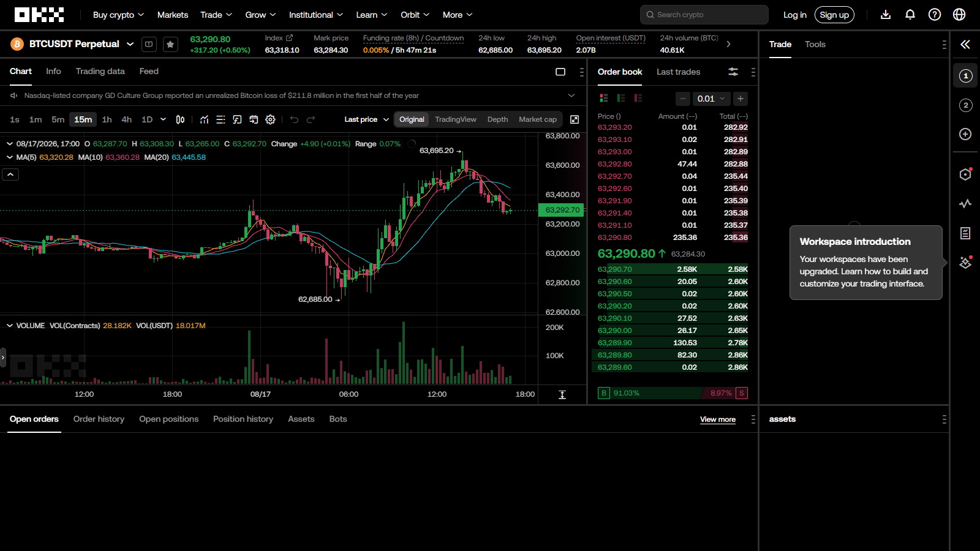
Task: Open the Order history tab
Action: tap(99, 419)
